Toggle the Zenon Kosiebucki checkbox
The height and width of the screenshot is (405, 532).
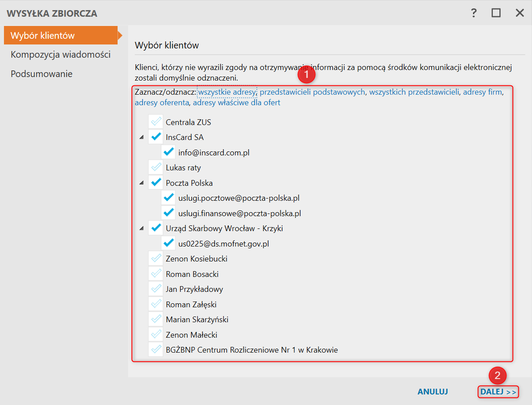155,259
